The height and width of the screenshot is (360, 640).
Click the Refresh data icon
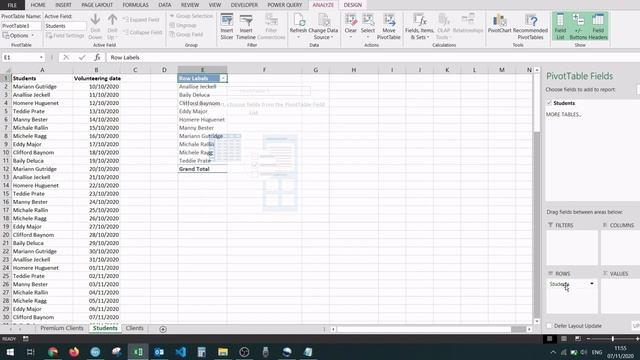(x=298, y=26)
